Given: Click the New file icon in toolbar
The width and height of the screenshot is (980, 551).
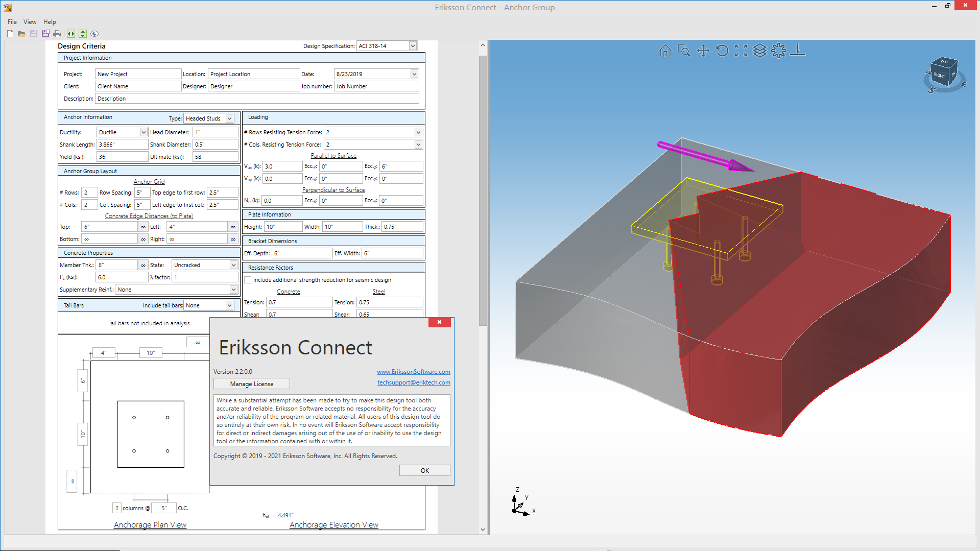Looking at the screenshot, I should click(10, 34).
